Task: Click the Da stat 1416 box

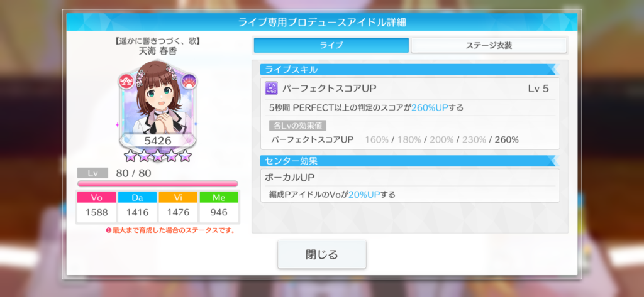Action: (137, 207)
